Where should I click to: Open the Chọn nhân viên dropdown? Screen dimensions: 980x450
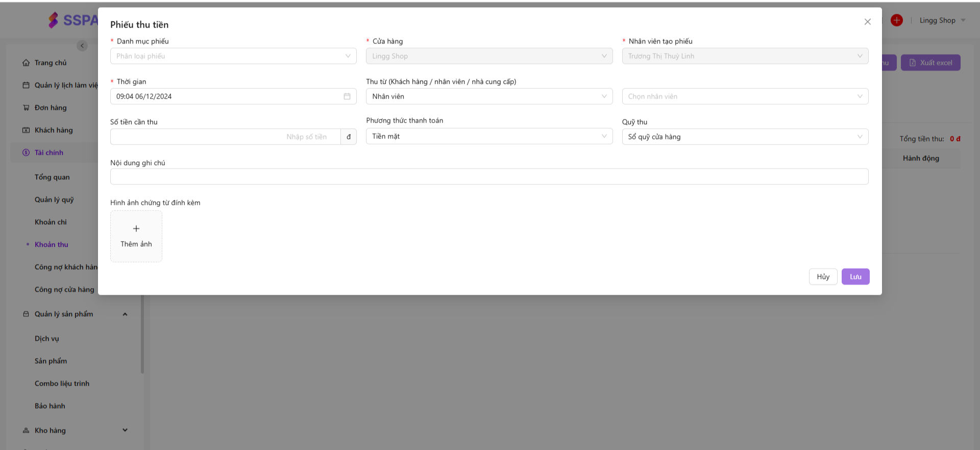click(745, 97)
